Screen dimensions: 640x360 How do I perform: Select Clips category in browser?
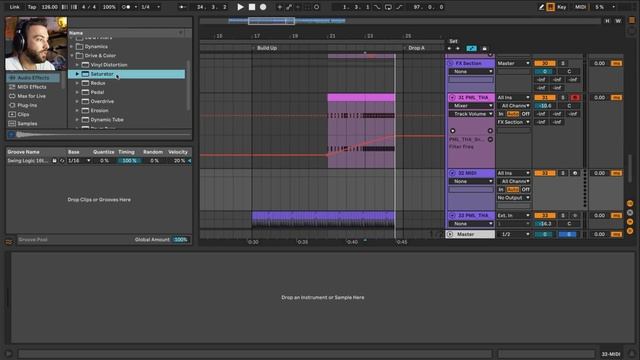pos(23,114)
